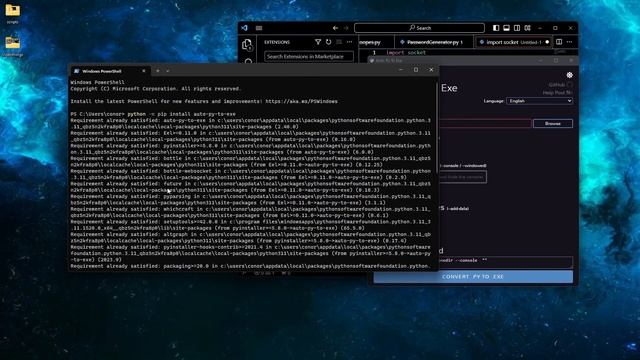
Task: Click script location input field in Auto Py to Exe
Action: 485,123
